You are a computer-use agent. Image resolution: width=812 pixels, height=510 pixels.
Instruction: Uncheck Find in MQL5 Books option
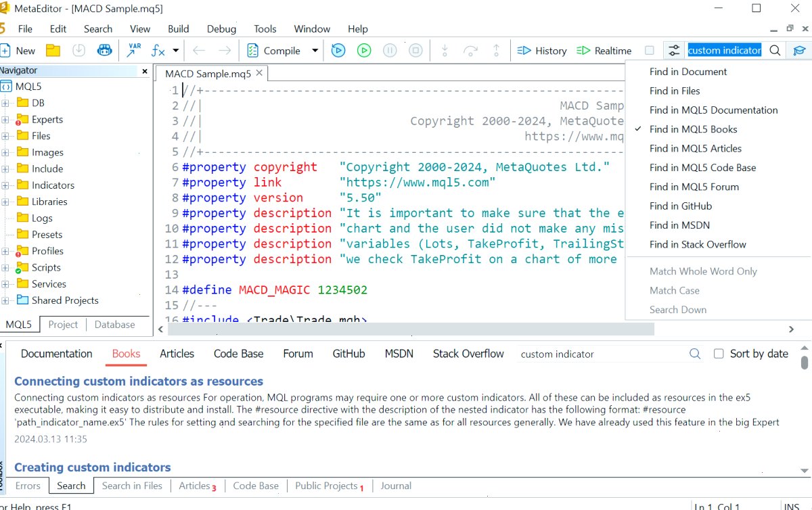693,129
